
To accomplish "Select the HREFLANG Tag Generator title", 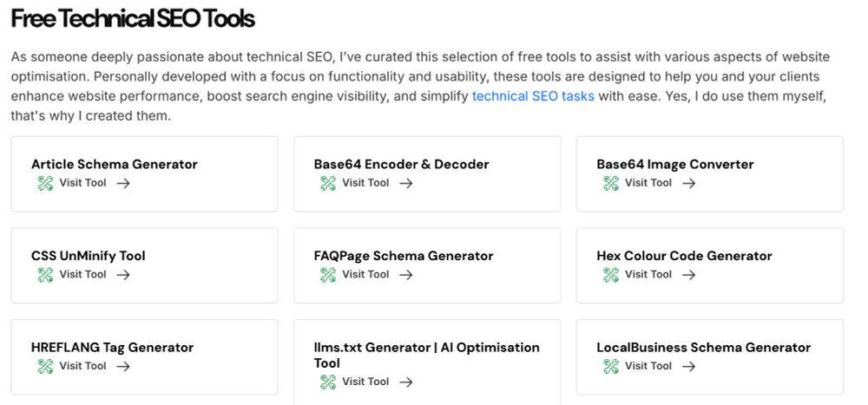I will point(112,348).
